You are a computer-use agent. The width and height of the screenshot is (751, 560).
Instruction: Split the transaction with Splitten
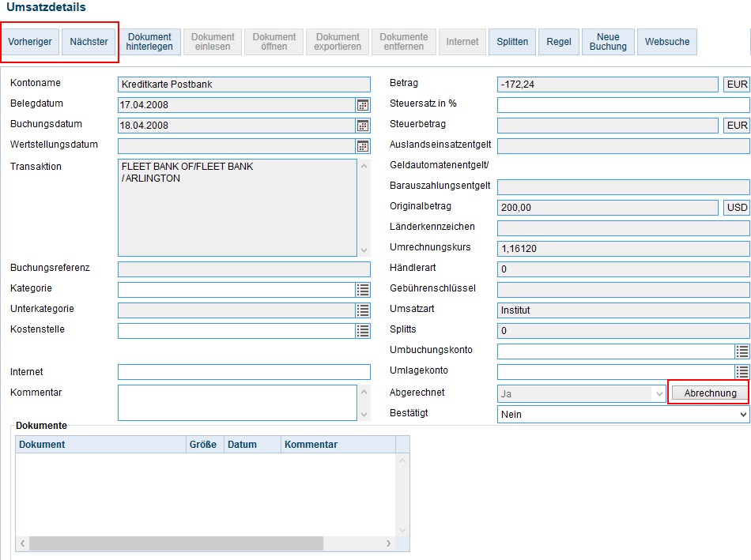pos(512,42)
